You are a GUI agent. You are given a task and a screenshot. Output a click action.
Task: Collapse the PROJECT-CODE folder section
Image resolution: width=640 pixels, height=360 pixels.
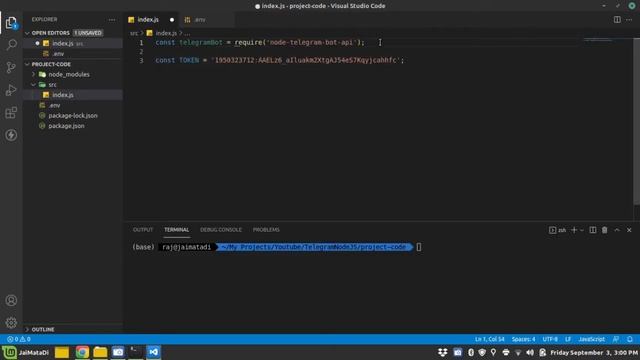(x=51, y=64)
